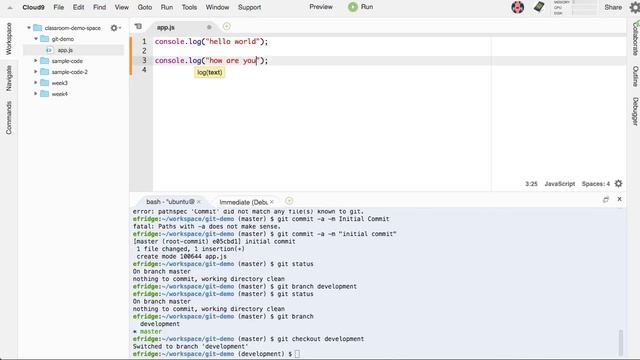
Task: Toggle the Outline side panel
Action: pyautogui.click(x=636, y=76)
